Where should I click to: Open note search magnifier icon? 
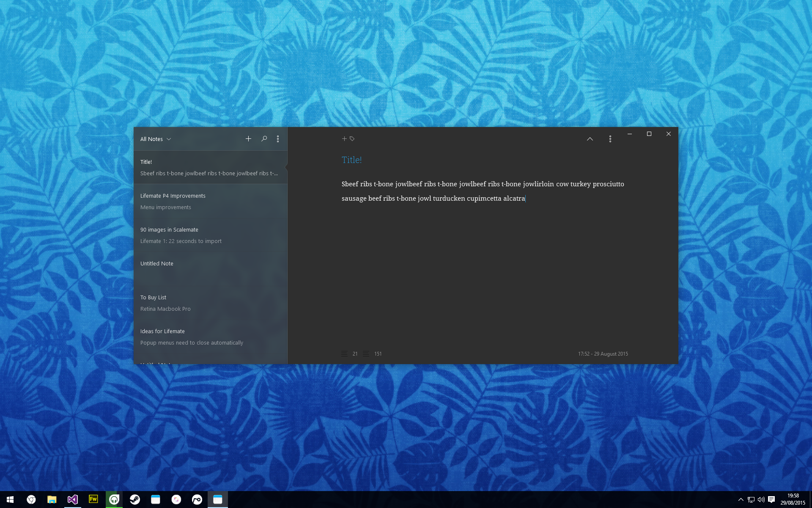coord(264,138)
